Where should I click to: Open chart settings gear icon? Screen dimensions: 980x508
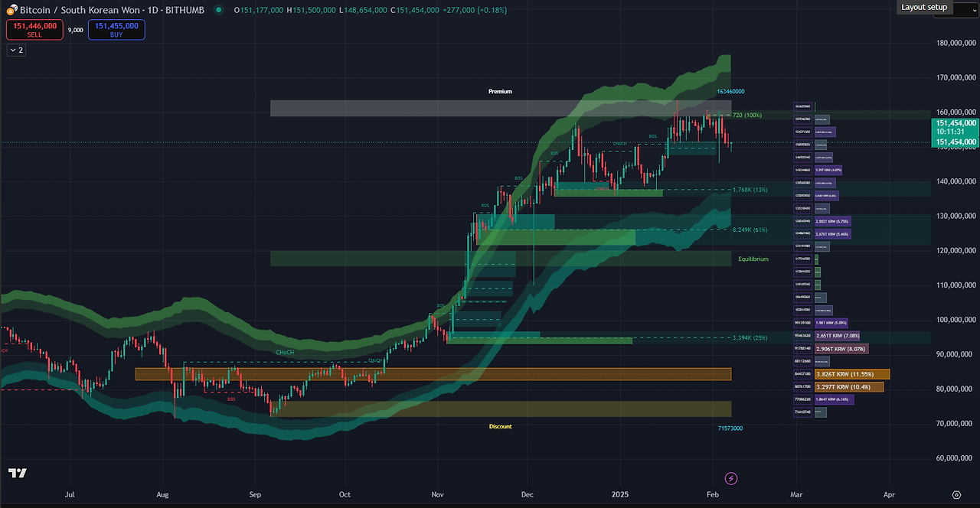[956, 495]
